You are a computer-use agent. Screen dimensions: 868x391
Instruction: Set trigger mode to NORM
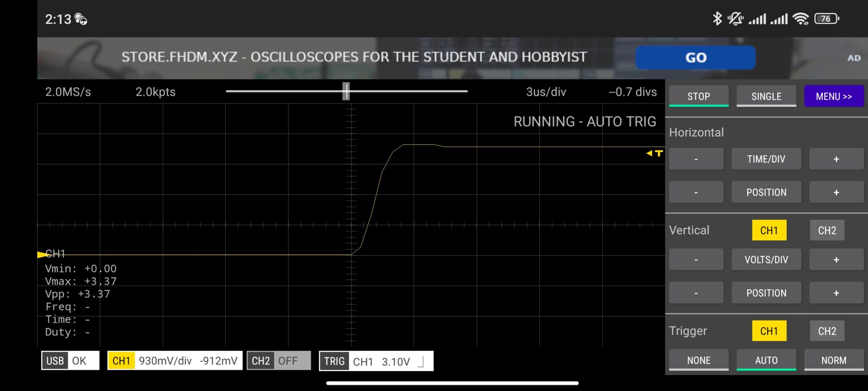pyautogui.click(x=833, y=360)
